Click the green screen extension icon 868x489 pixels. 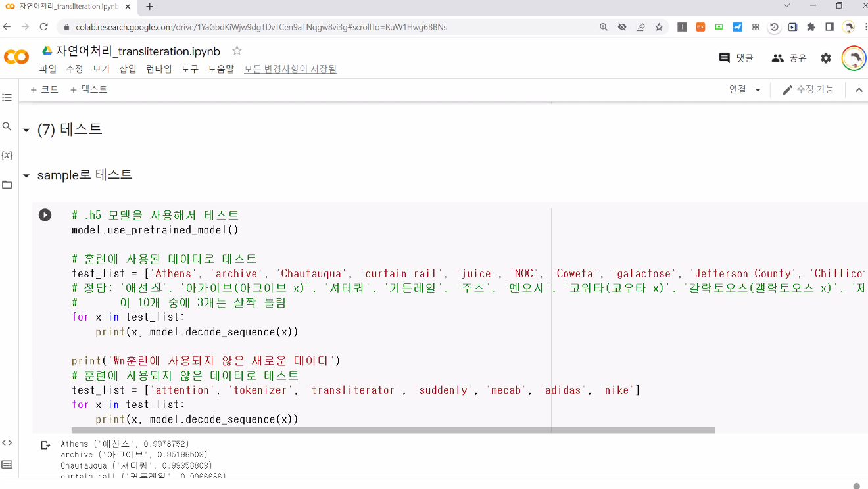click(x=719, y=27)
